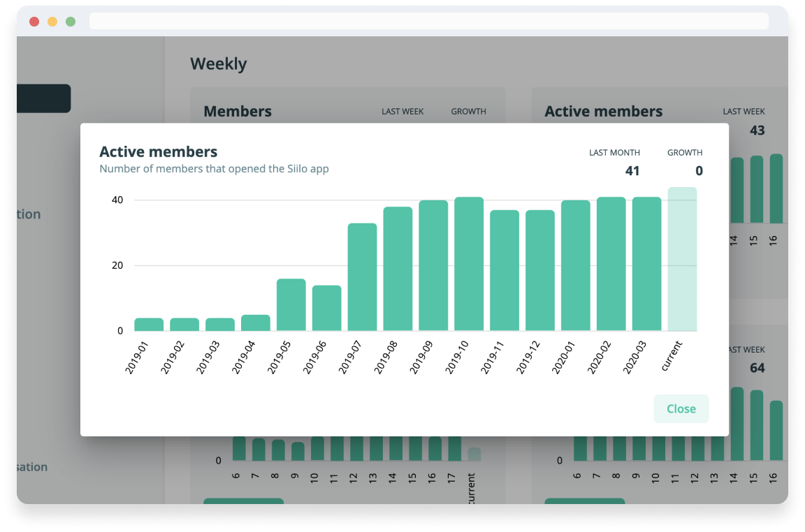Click the 2019-07 bar in the chart
Image resolution: width=805 pixels, height=532 pixels.
(x=362, y=277)
